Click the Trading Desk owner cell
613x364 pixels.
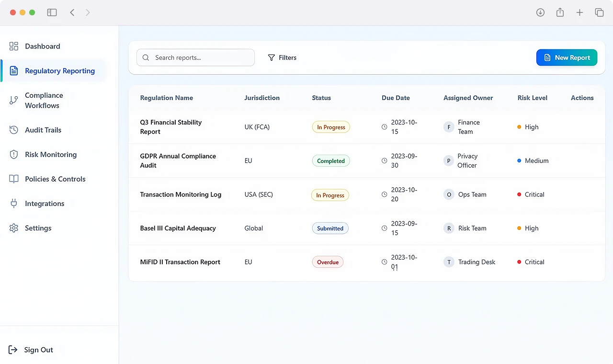coord(469,262)
